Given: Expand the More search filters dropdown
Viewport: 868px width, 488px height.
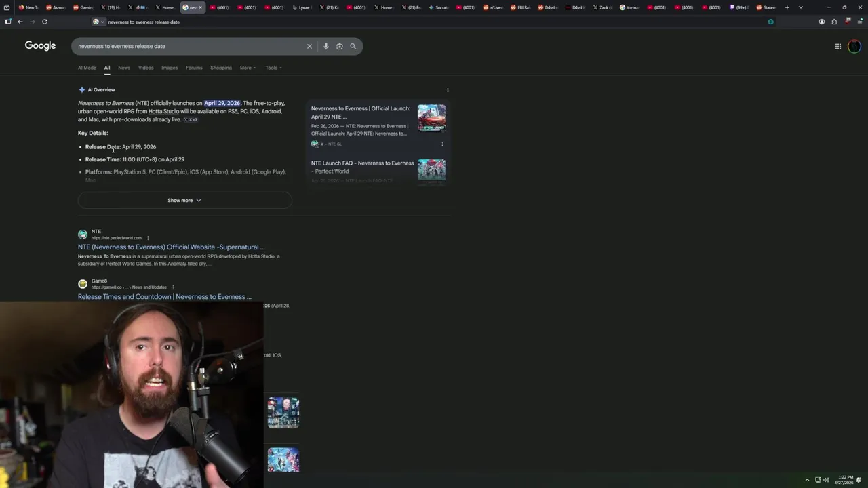Looking at the screenshot, I should tap(248, 68).
